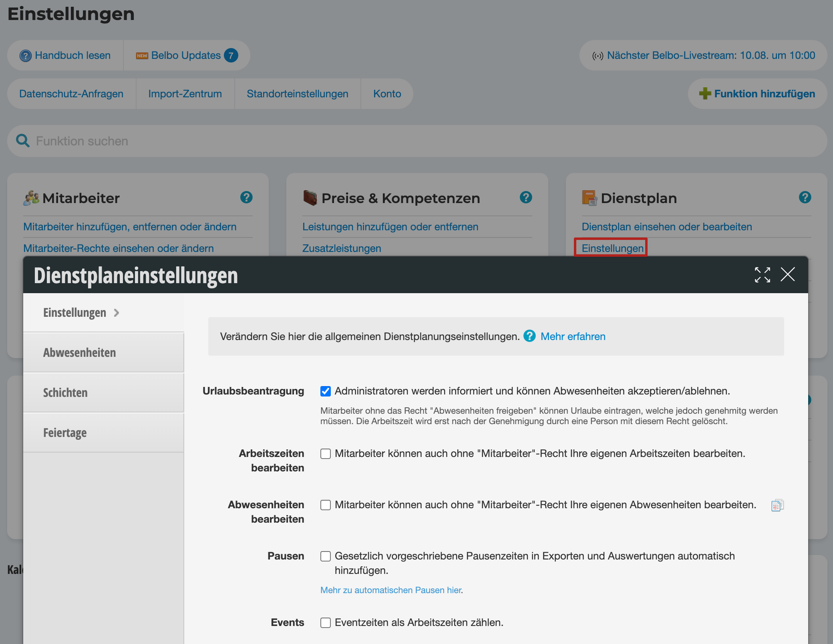Screen dimensions: 833x644
Task: Switch to the Feiertage tab
Action: (x=104, y=433)
